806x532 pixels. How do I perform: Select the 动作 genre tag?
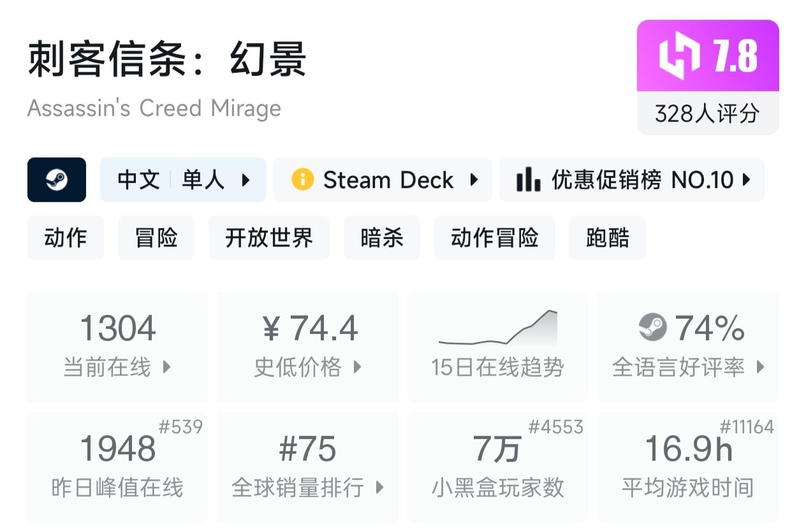(65, 238)
